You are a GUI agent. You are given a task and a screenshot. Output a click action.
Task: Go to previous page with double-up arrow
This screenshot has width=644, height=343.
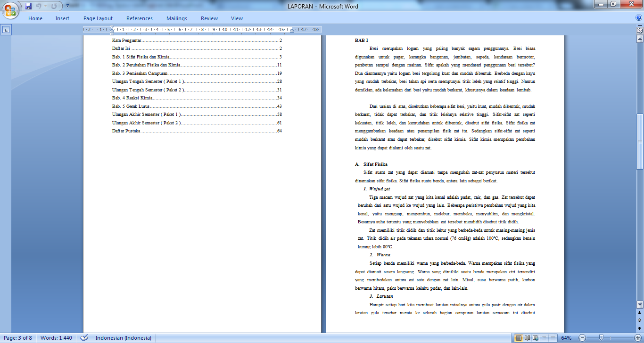pyautogui.click(x=640, y=312)
